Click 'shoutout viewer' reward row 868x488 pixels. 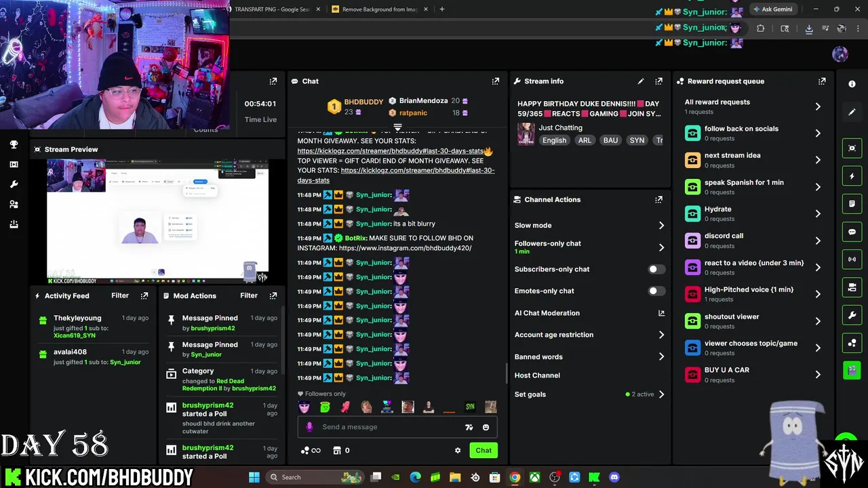tap(753, 321)
